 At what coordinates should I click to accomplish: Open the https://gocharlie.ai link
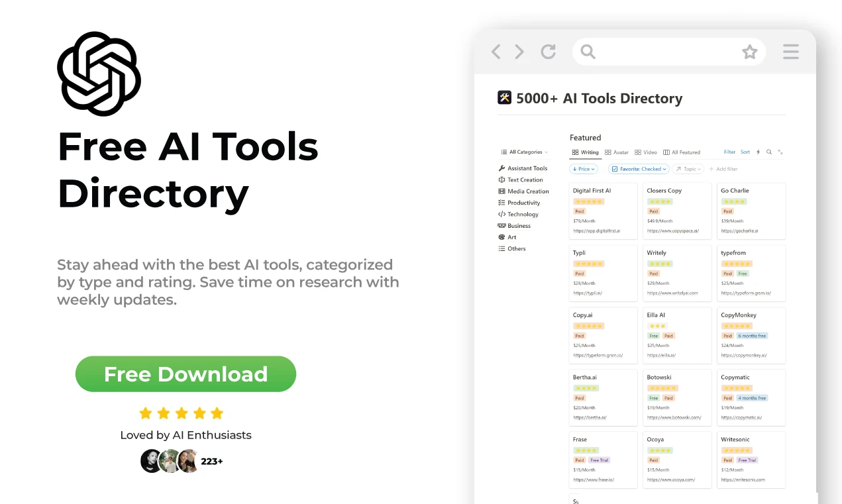tap(739, 231)
